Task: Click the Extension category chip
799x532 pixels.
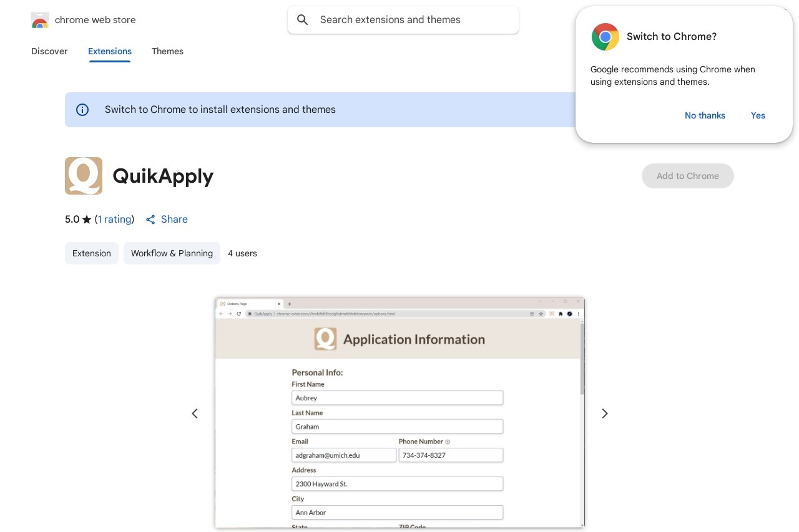Action: [x=92, y=253]
